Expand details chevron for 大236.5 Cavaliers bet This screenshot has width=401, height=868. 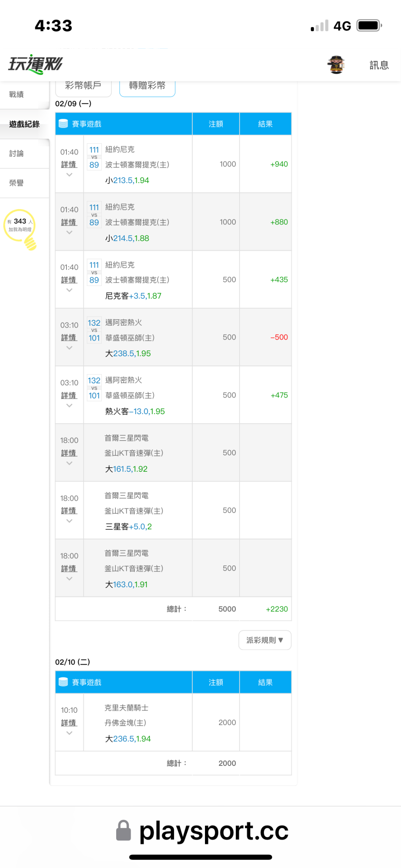(x=69, y=733)
